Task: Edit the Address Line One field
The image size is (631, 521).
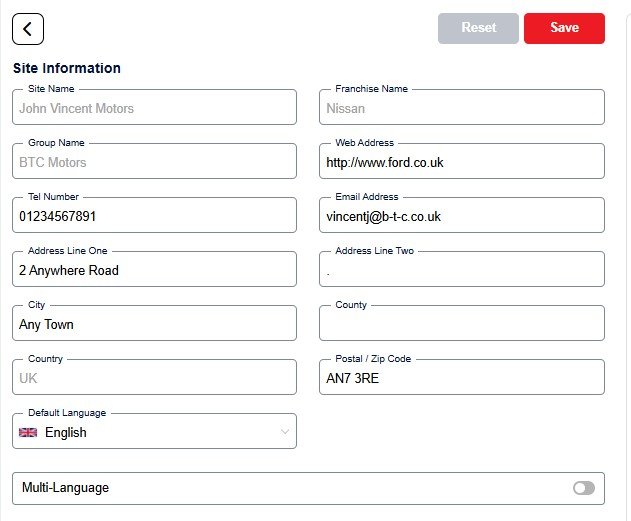Action: [155, 269]
